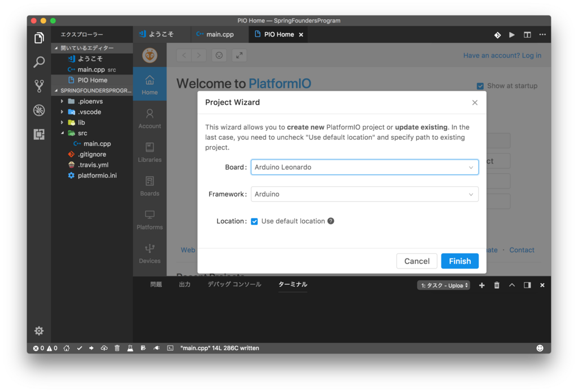The width and height of the screenshot is (578, 392).
Task: Switch to the 出力 panel tab
Action: tap(185, 284)
